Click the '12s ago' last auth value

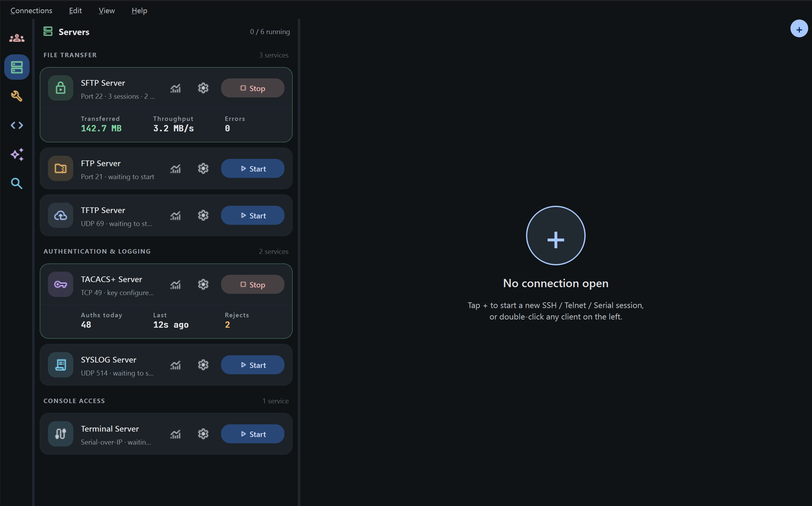[x=171, y=325]
